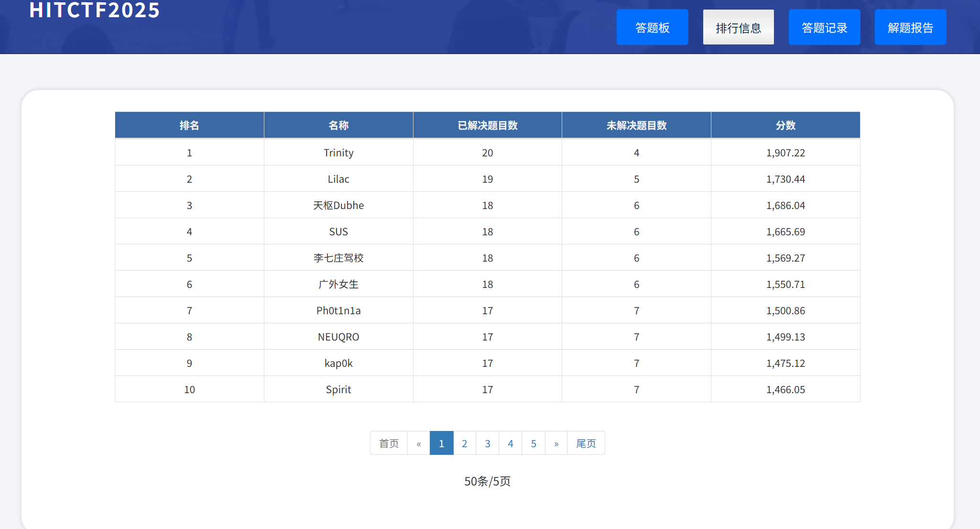980x529 pixels.
Task: Click the current page 1 button
Action: click(x=441, y=443)
